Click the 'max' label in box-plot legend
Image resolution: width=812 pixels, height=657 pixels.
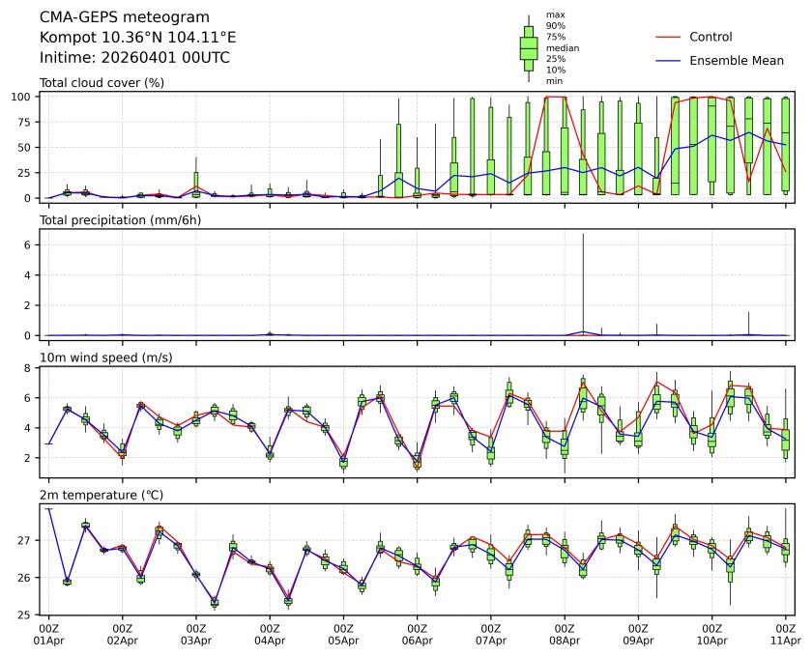click(x=555, y=14)
